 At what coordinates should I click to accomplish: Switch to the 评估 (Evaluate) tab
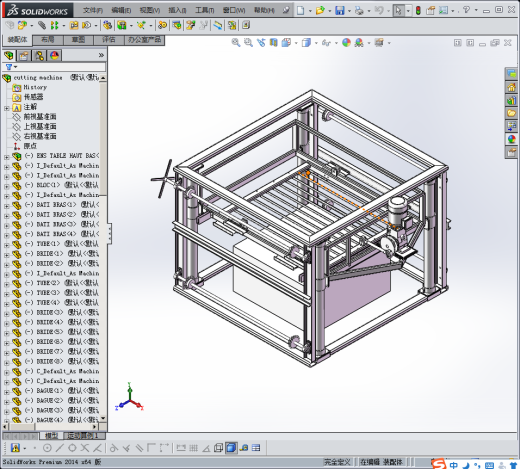pyautogui.click(x=109, y=40)
